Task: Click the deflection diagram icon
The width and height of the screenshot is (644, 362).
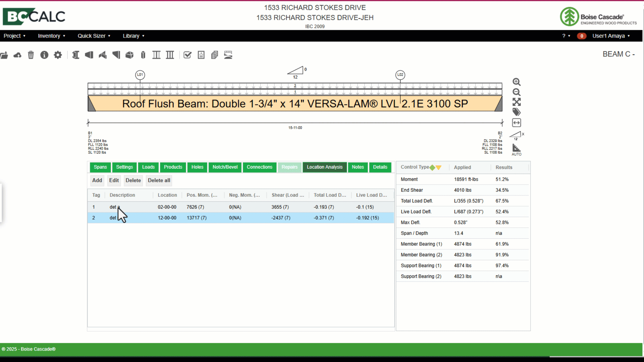Action: [228, 55]
